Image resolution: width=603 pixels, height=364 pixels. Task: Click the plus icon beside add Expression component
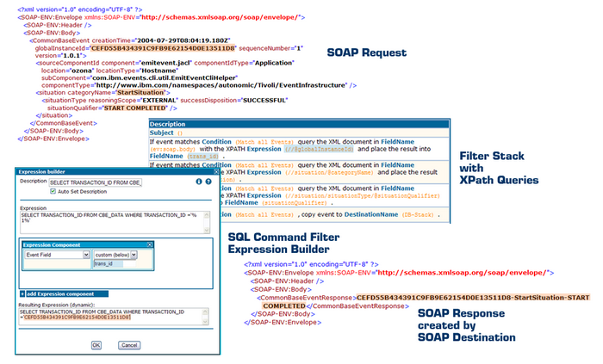pyautogui.click(x=22, y=293)
